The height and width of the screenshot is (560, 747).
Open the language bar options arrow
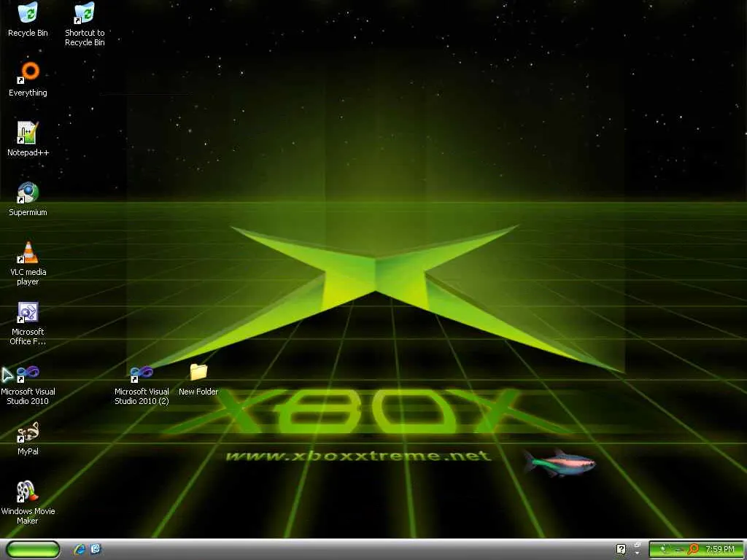(637, 553)
